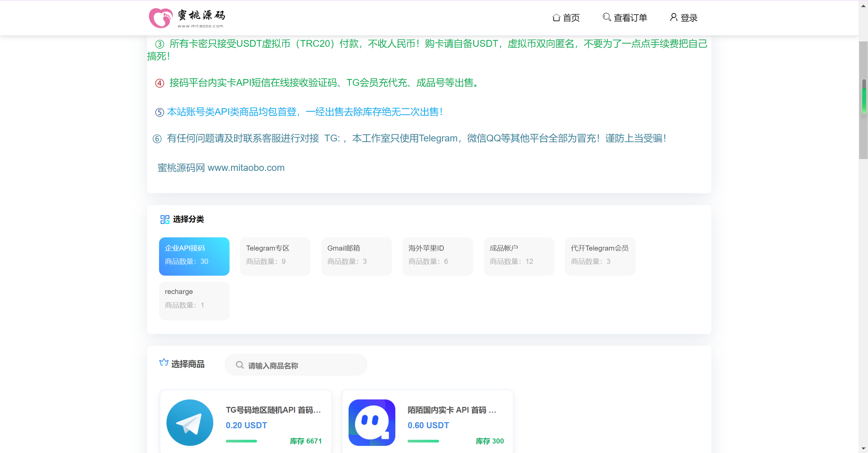Click the Momo blue app icon

(x=372, y=422)
